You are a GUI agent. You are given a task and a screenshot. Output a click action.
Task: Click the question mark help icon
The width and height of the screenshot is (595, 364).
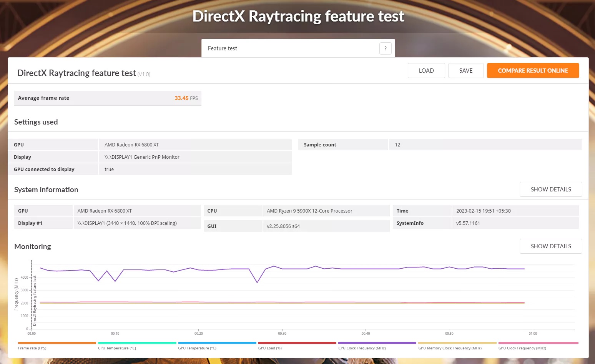coord(385,48)
